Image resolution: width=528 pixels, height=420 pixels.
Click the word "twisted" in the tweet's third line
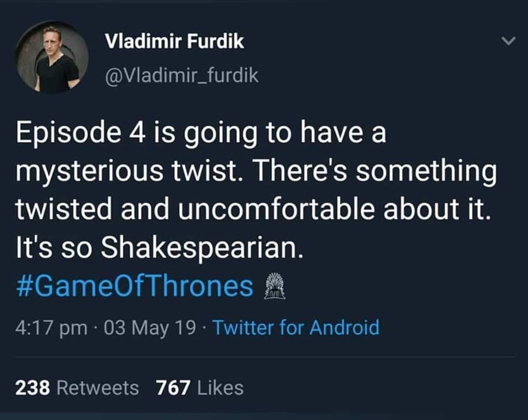[x=65, y=212]
